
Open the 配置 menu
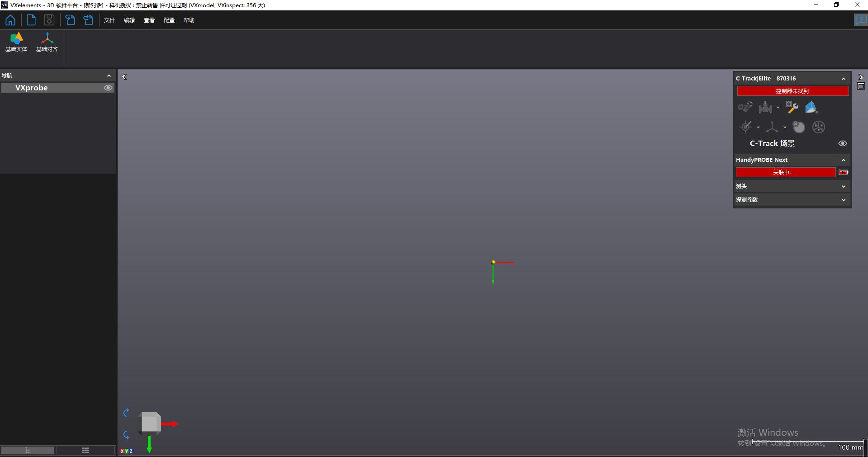click(169, 20)
